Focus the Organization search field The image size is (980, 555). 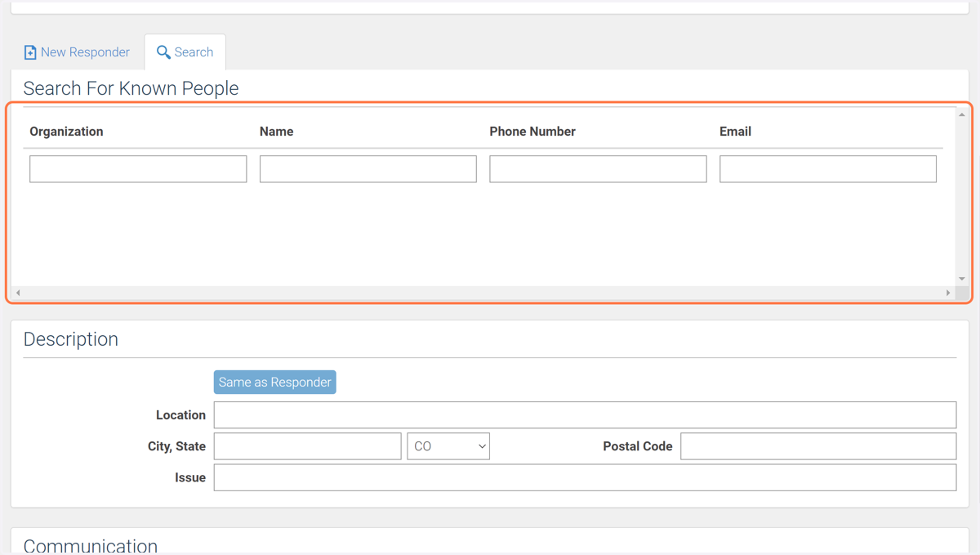138,169
